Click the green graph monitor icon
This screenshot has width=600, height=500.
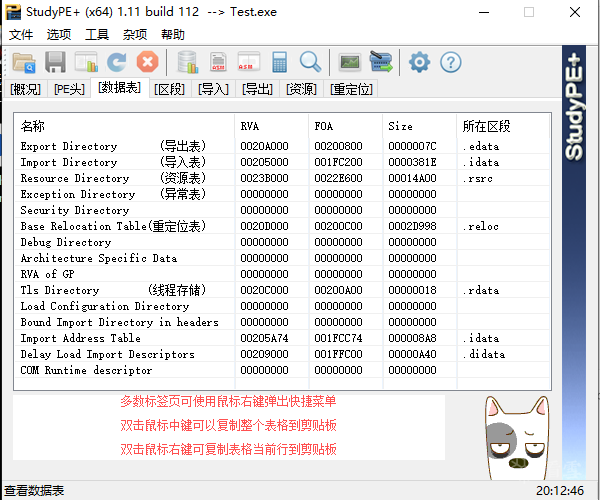point(350,62)
